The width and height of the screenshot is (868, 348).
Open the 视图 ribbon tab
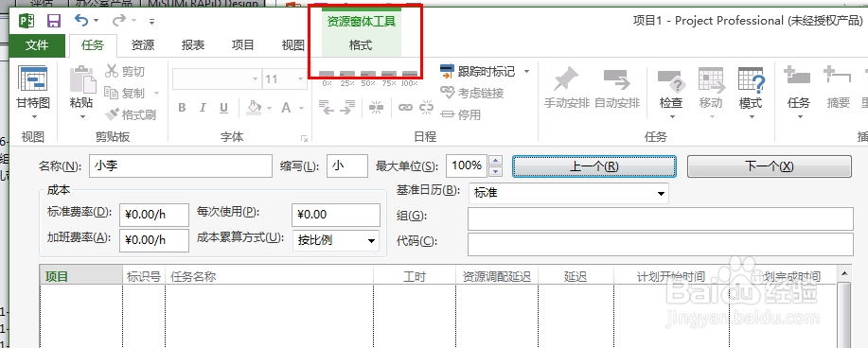pyautogui.click(x=292, y=45)
